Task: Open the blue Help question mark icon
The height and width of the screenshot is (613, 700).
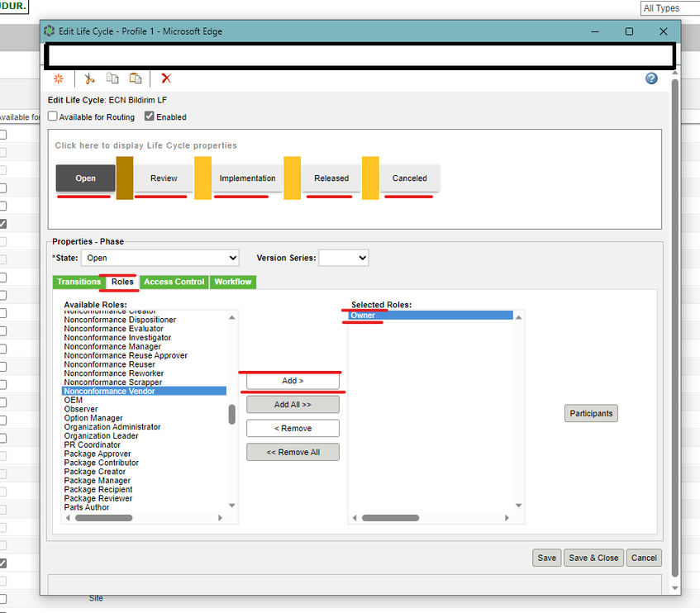Action: tap(651, 78)
